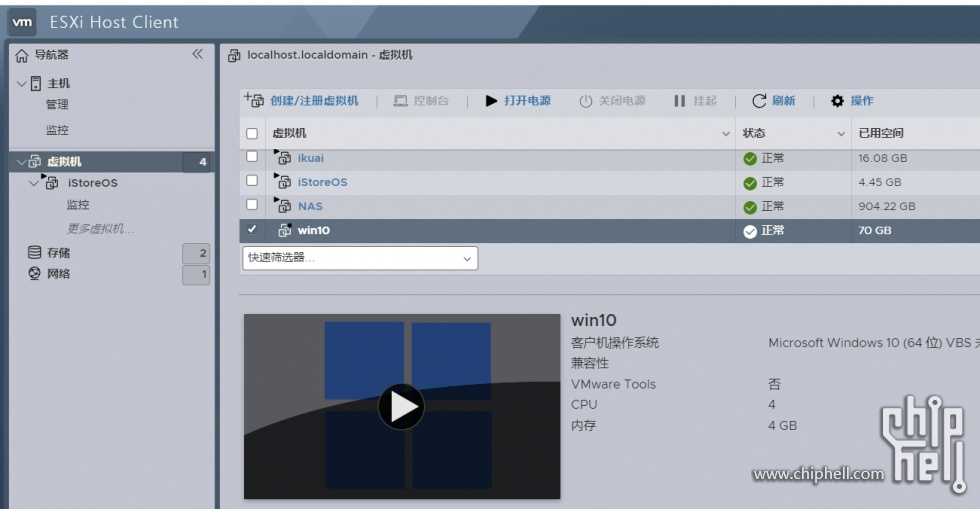The image size is (980, 509).
Task: Click the network count badge 1
Action: (x=196, y=275)
